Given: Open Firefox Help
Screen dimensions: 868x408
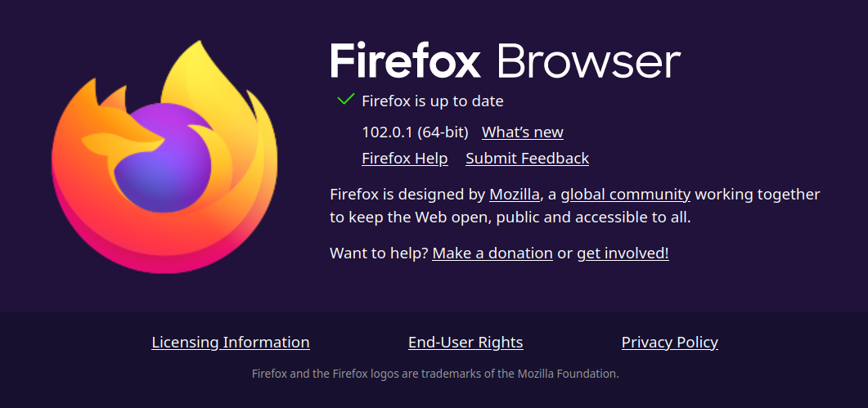Looking at the screenshot, I should click(x=405, y=159).
